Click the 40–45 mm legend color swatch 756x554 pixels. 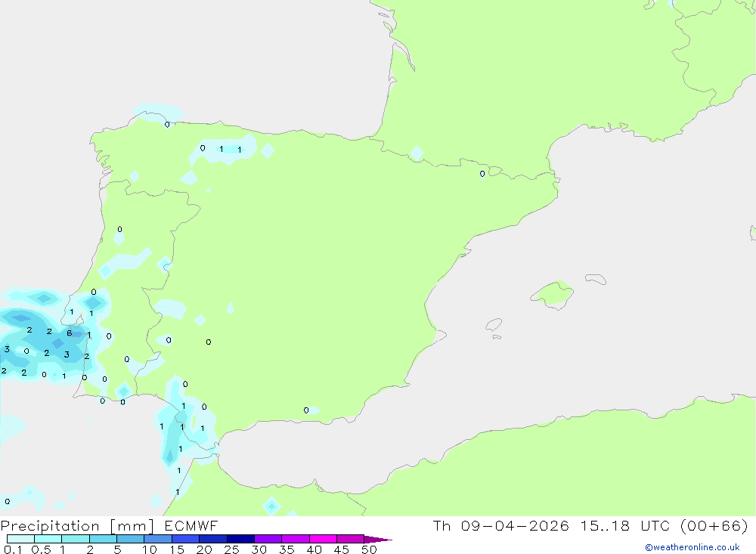pos(323,539)
